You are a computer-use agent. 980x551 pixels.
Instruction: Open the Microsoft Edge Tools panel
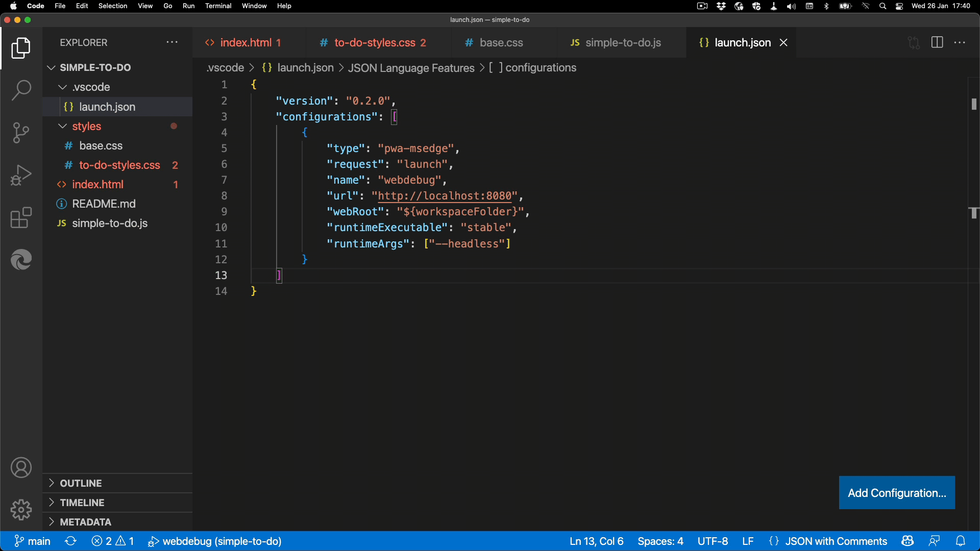pos(21,260)
